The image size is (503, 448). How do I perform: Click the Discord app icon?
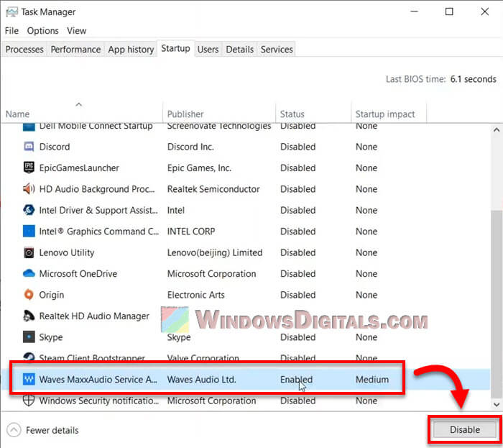click(x=29, y=147)
